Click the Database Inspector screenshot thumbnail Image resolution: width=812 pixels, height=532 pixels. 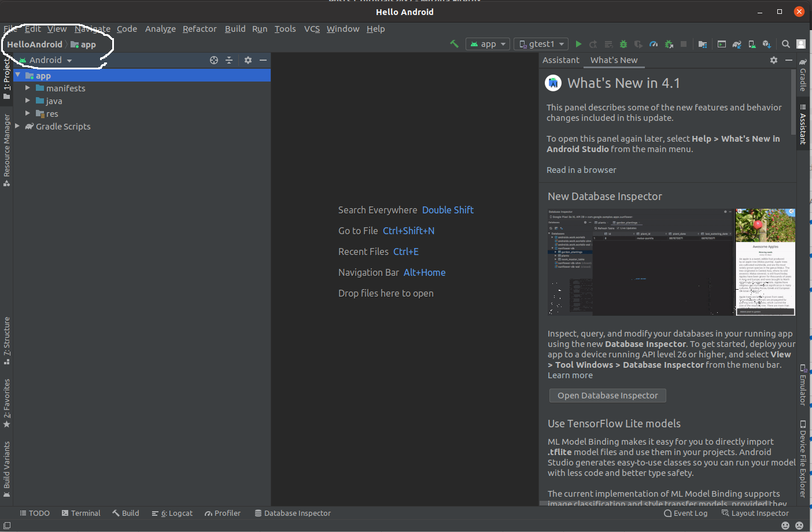(x=671, y=262)
